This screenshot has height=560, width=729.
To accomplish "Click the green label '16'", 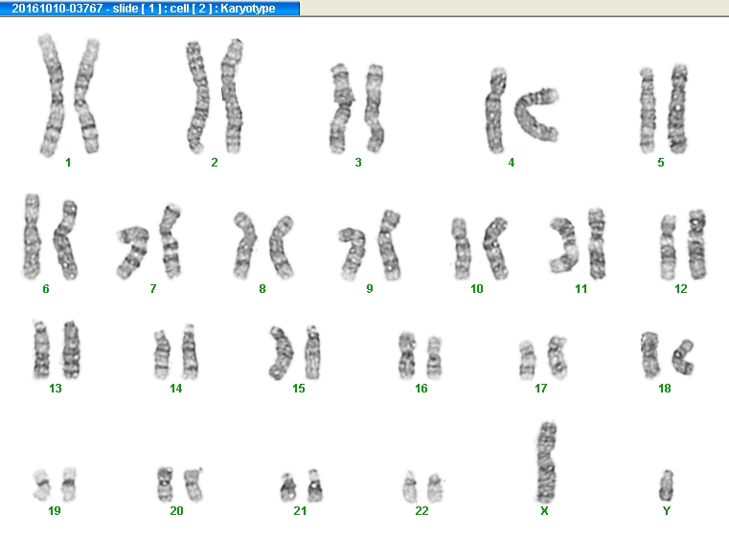I will click(421, 389).
